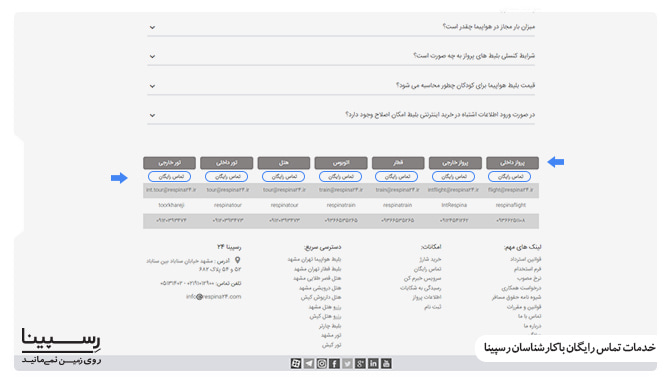Open the تماس با ما link
Viewport: 670px width, 385px height.
[530, 316]
